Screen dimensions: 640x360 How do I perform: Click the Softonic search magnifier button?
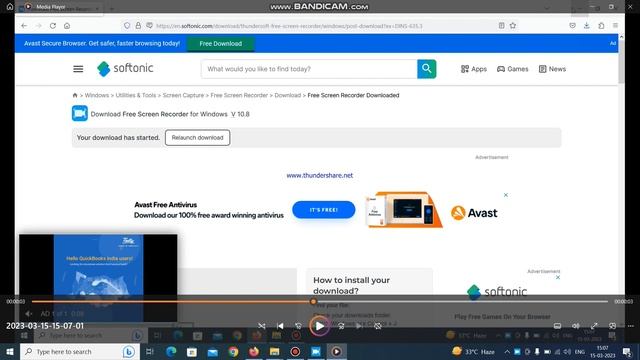pos(427,69)
